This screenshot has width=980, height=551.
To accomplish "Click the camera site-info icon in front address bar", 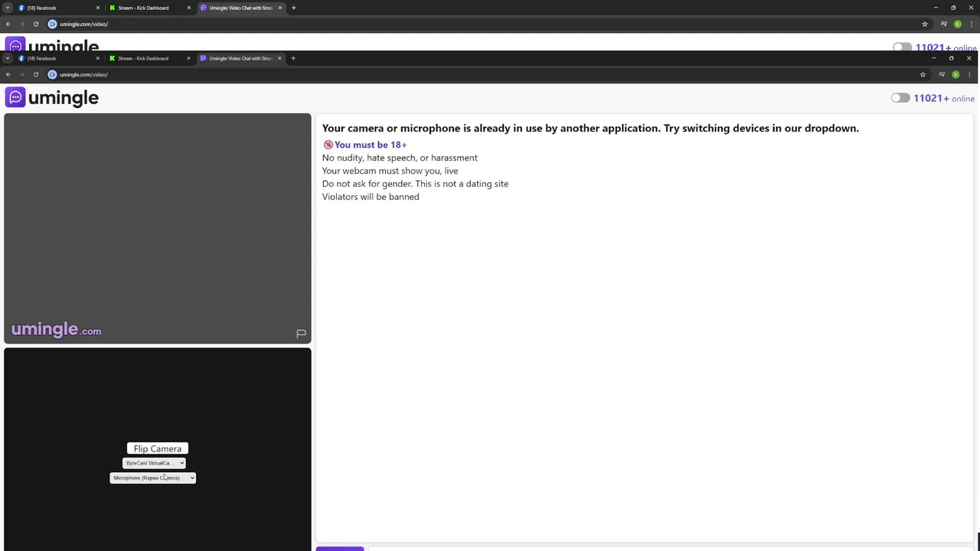I will click(52, 74).
